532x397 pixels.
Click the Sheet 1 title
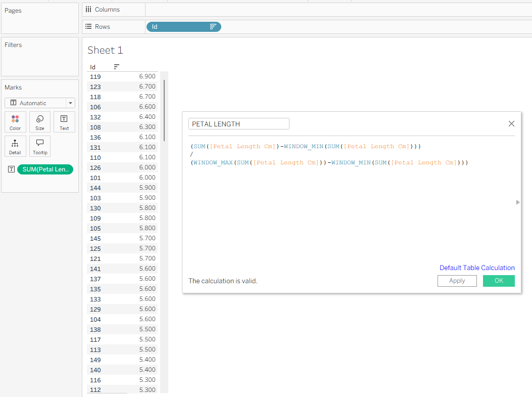click(105, 50)
